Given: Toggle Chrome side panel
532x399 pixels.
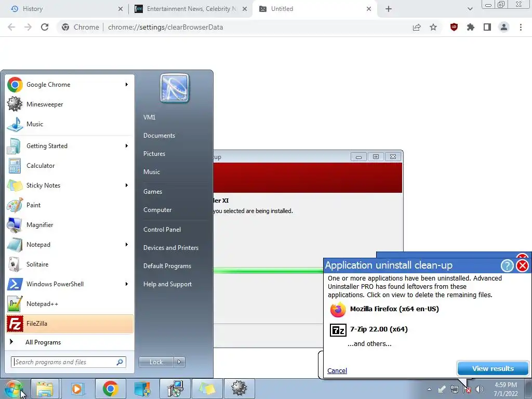Looking at the screenshot, I should click(x=487, y=27).
